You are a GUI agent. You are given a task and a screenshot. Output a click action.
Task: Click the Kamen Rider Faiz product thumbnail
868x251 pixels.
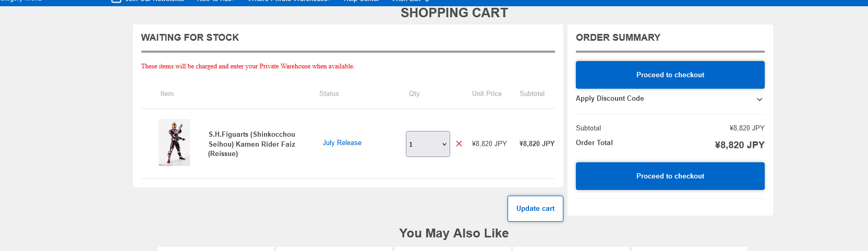(x=174, y=142)
